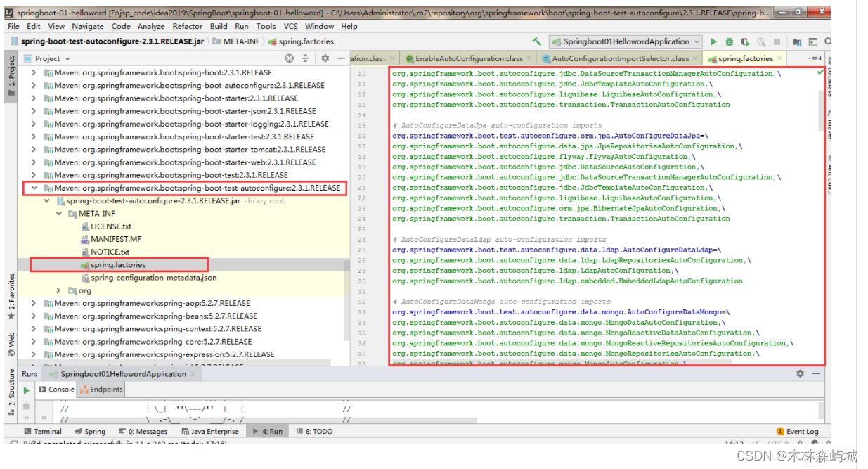
Task: Open the 6: TODO tool window
Action: coord(314,432)
